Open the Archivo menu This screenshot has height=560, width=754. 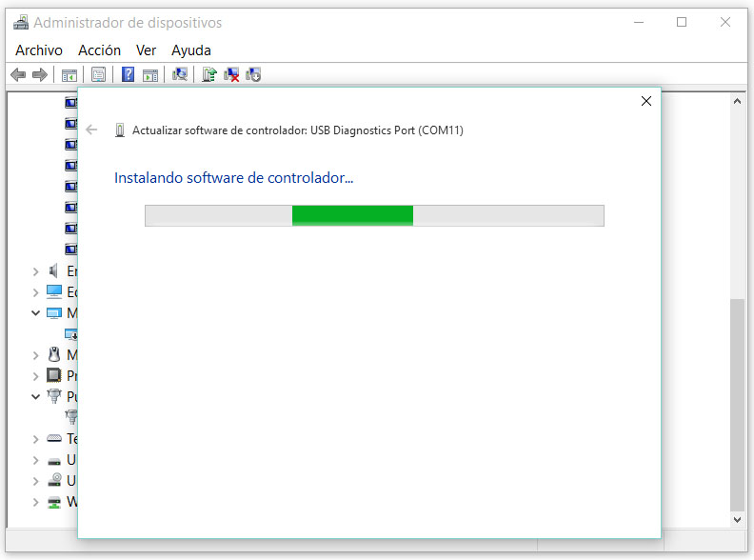39,50
